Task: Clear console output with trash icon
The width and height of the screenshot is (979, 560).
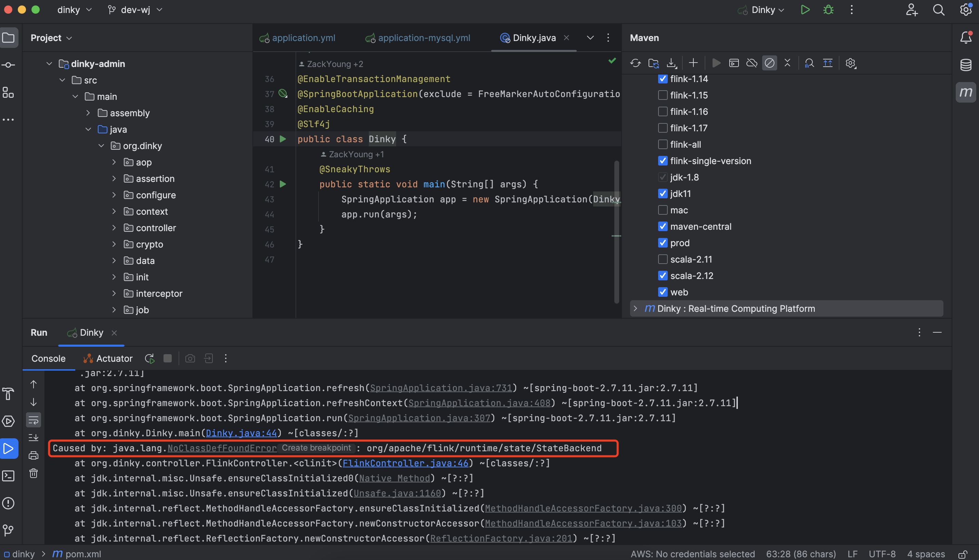Action: [34, 473]
